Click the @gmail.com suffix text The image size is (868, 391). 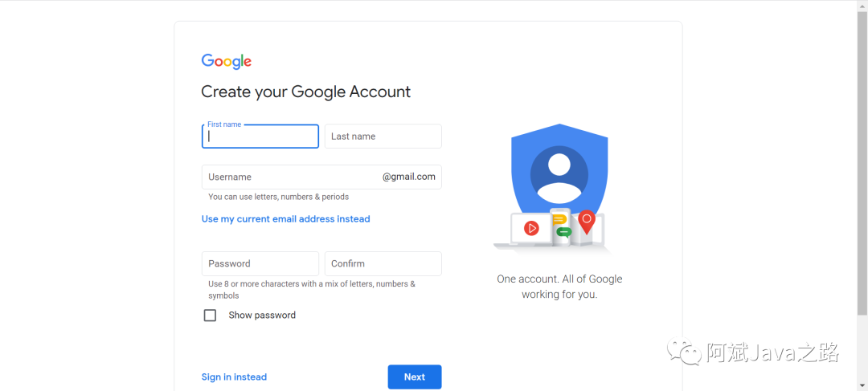coord(408,177)
